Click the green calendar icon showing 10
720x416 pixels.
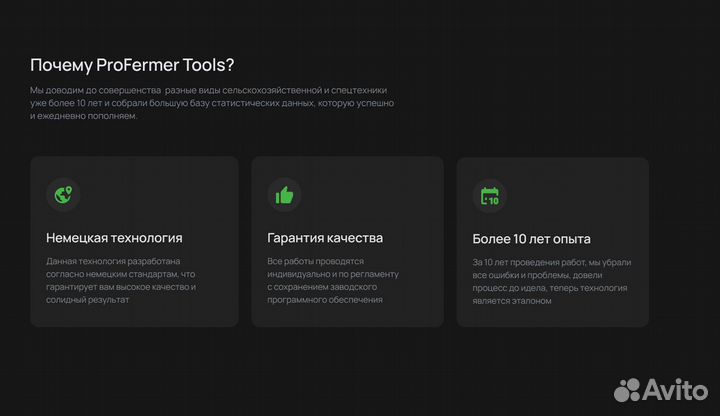click(489, 196)
